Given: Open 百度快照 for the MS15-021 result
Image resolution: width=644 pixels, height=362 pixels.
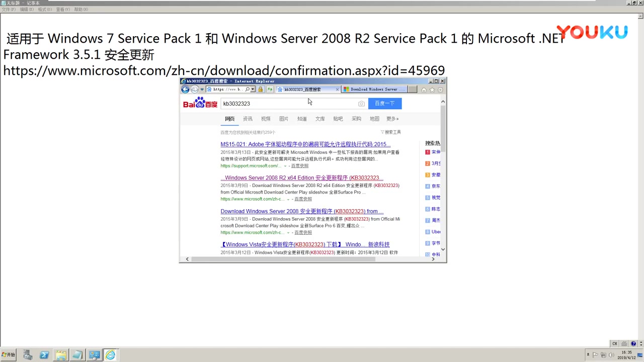Looking at the screenshot, I should [300, 166].
